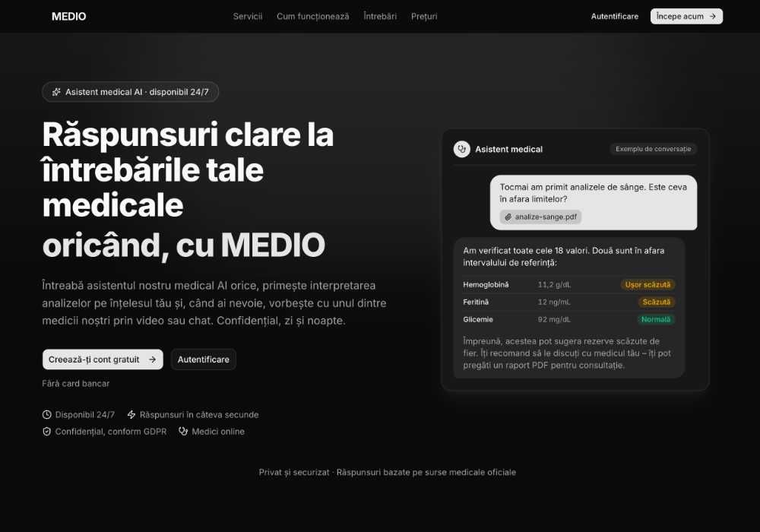Click the Autentificare button below the hero text
Viewport: 760px width, 532px height.
click(204, 359)
